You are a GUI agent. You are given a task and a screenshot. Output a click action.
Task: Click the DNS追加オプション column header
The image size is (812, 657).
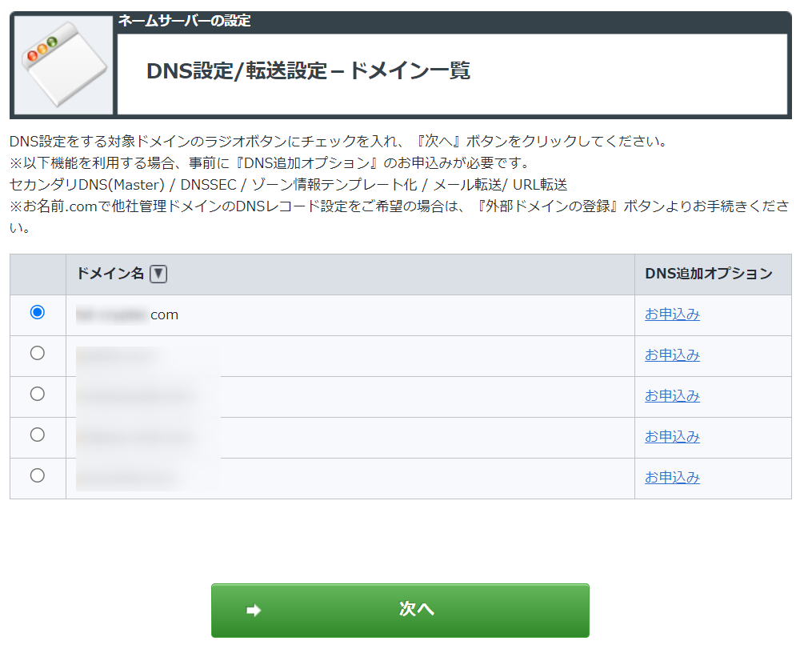709,274
